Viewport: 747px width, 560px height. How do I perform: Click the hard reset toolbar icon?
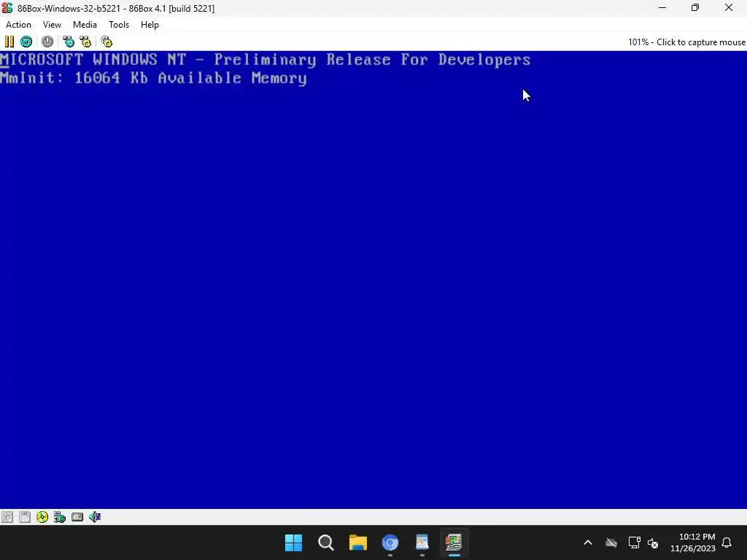coord(26,42)
